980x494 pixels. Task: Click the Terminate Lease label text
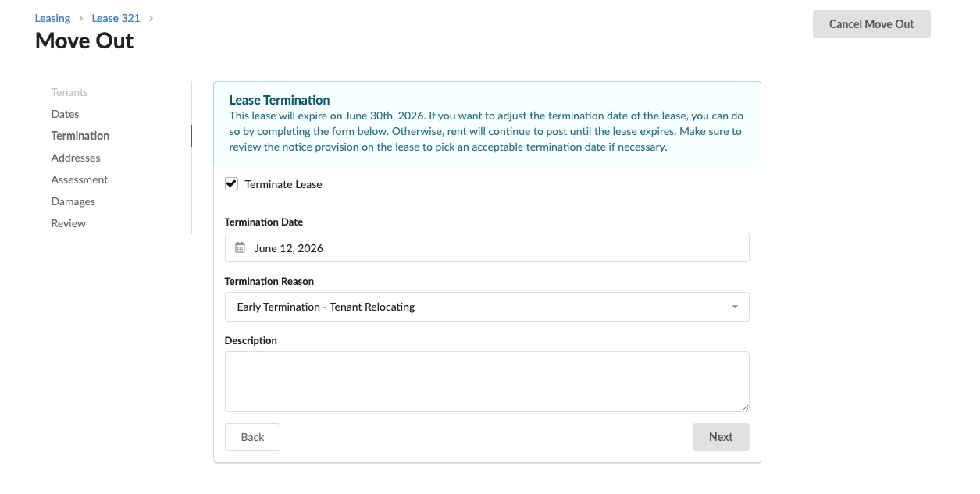click(283, 185)
